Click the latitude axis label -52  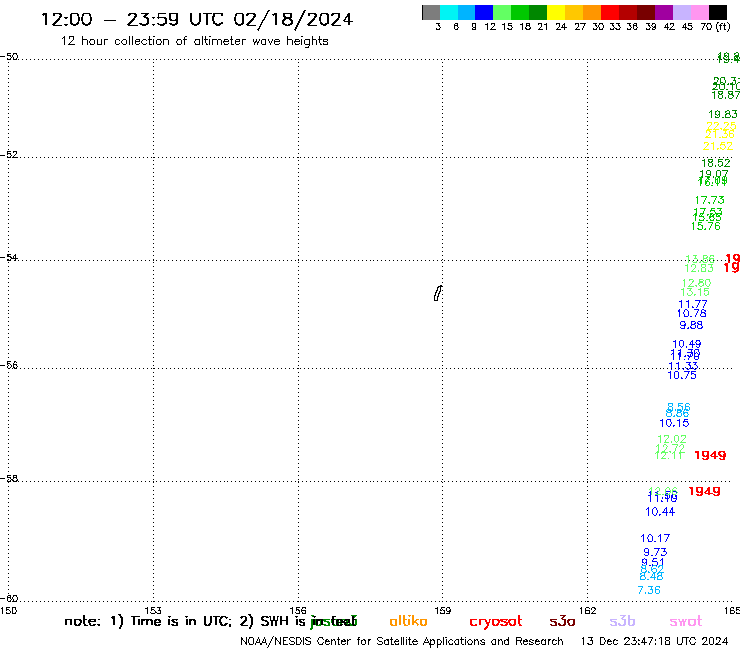[x=9, y=155]
